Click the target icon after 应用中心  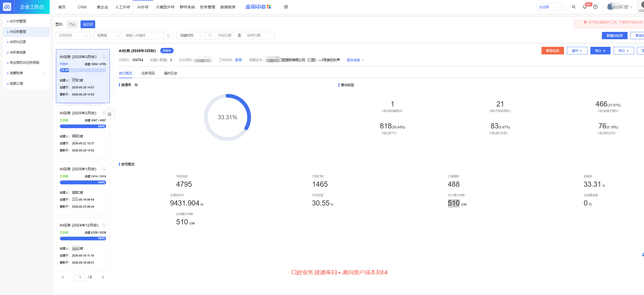286,7
